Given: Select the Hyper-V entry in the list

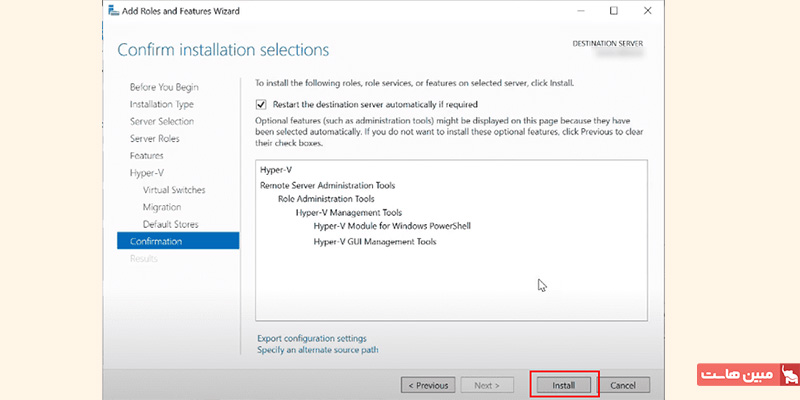Looking at the screenshot, I should [x=276, y=169].
